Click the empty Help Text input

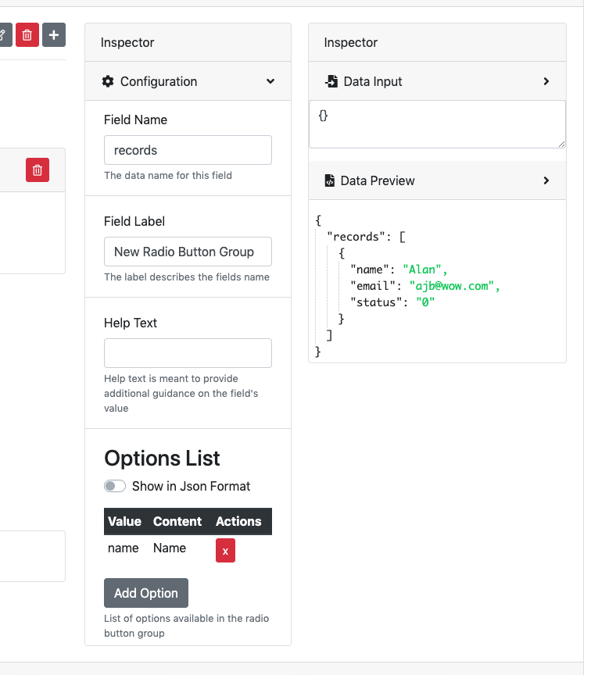(188, 353)
